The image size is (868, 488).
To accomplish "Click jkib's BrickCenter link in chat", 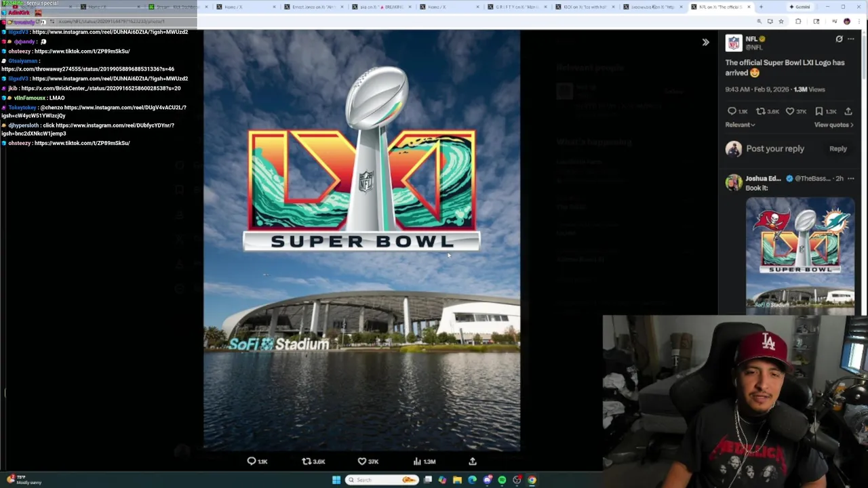I will [x=101, y=88].
